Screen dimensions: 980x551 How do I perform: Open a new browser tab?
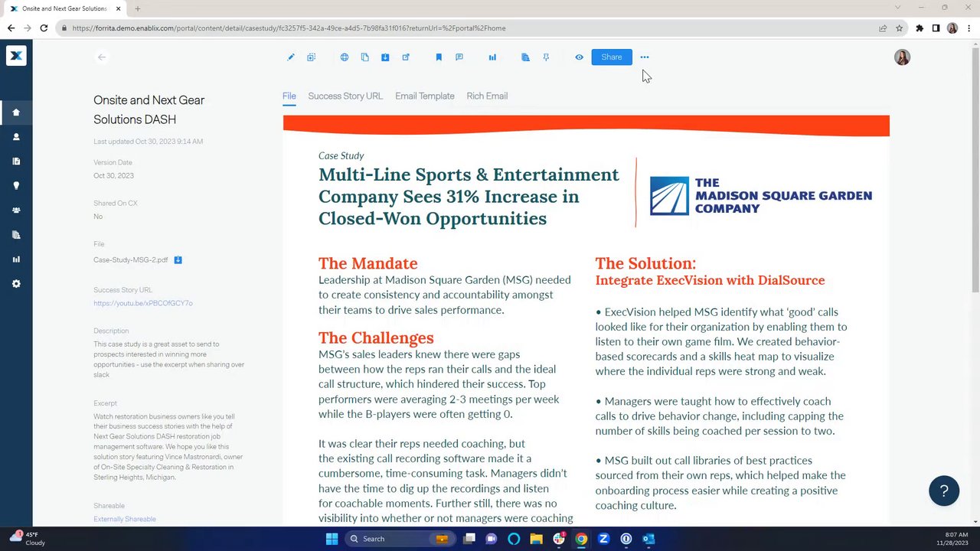coord(138,8)
